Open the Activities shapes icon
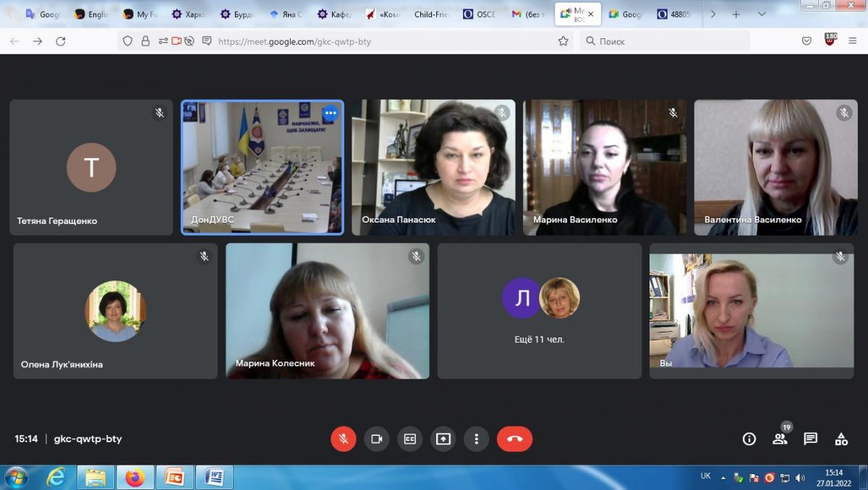This screenshot has width=868, height=490. [x=841, y=439]
